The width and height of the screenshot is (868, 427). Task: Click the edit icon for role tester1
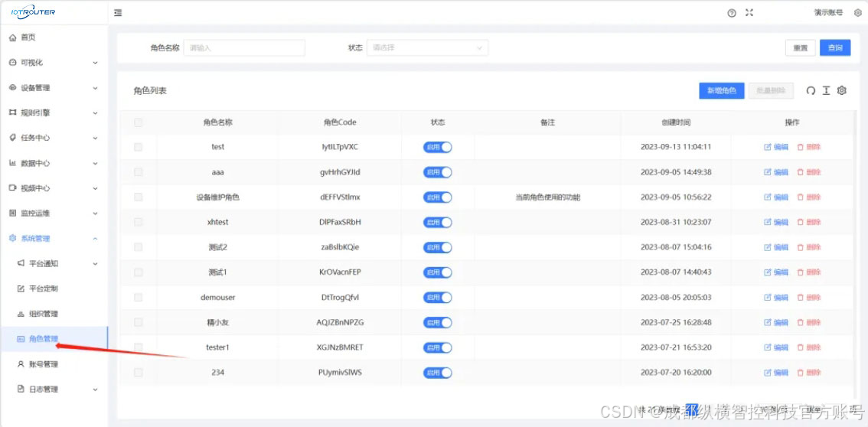(767, 347)
